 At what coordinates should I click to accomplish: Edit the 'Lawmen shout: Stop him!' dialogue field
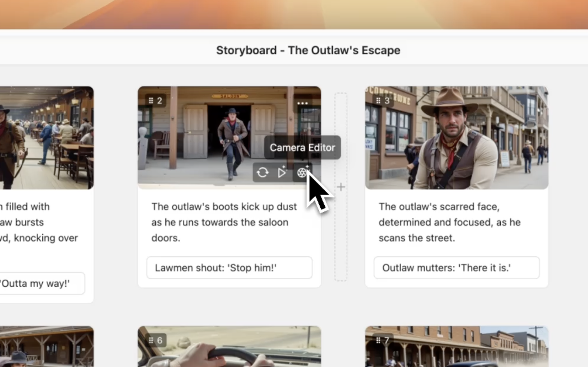[229, 268]
